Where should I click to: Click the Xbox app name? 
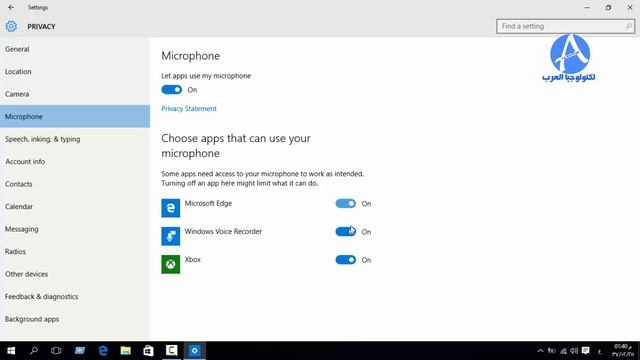tap(193, 260)
